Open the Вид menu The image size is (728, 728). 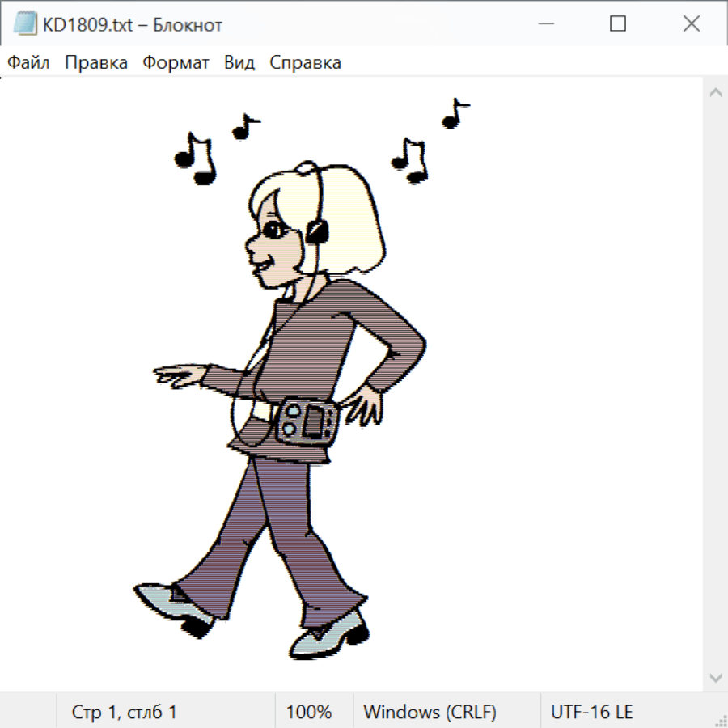tap(239, 63)
